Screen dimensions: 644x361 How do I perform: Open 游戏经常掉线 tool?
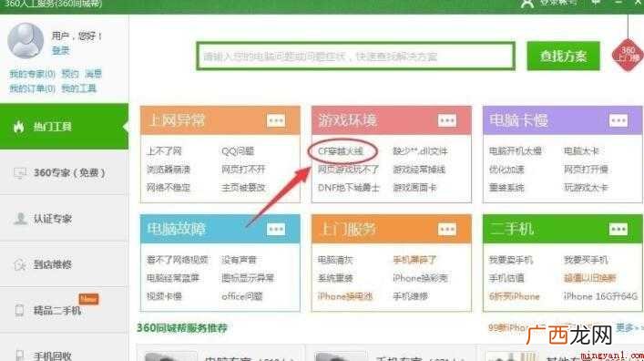(419, 170)
